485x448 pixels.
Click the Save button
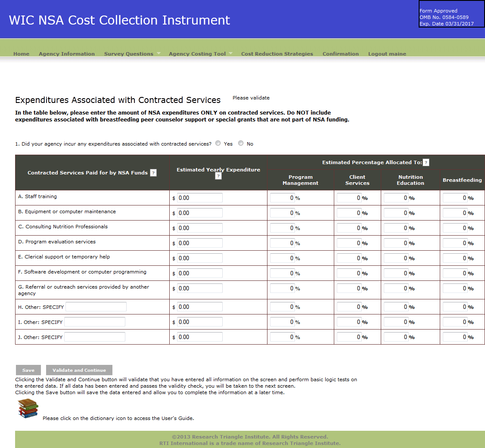point(28,370)
